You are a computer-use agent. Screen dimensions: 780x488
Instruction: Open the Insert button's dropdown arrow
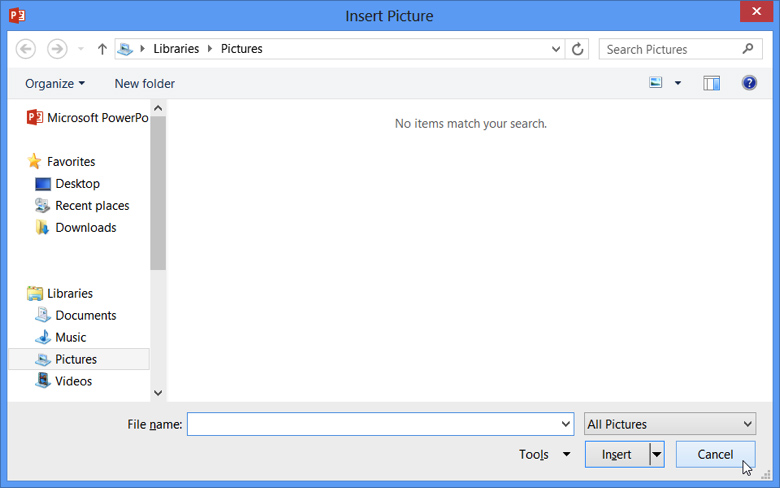657,454
